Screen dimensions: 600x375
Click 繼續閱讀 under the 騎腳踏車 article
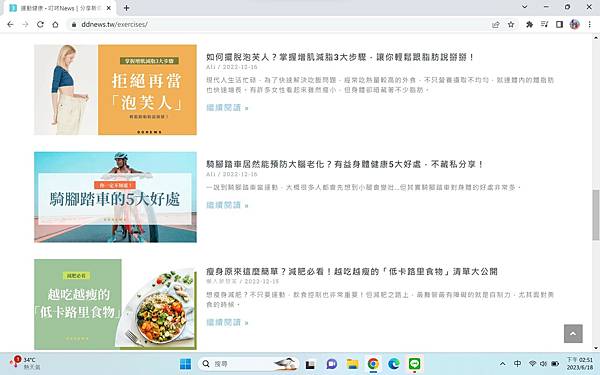pyautogui.click(x=227, y=205)
